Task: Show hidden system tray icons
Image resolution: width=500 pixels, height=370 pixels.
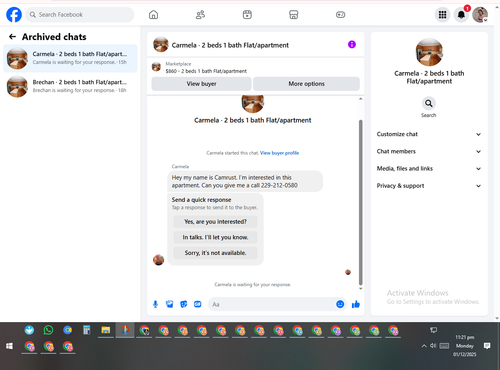Action: pos(424,346)
